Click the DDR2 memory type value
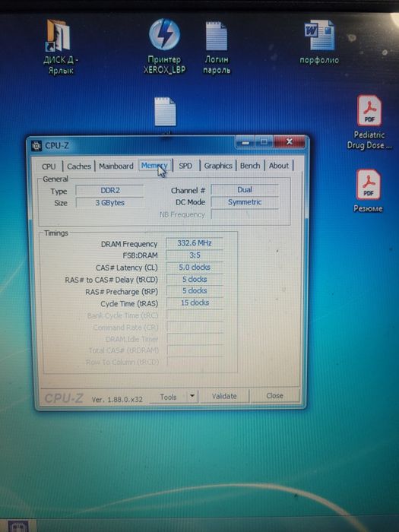 coord(109,190)
